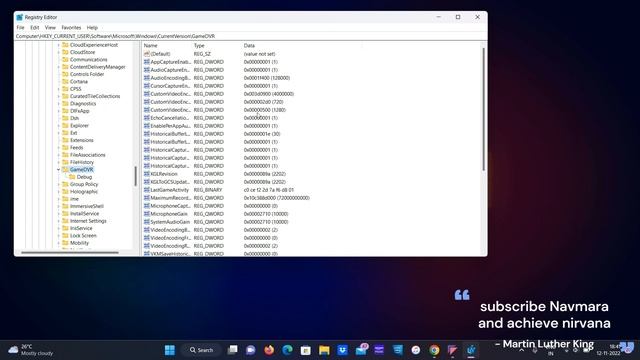Click the key tree horizontal scrollbar
This screenshot has height=360, width=640.
[x=70, y=252]
